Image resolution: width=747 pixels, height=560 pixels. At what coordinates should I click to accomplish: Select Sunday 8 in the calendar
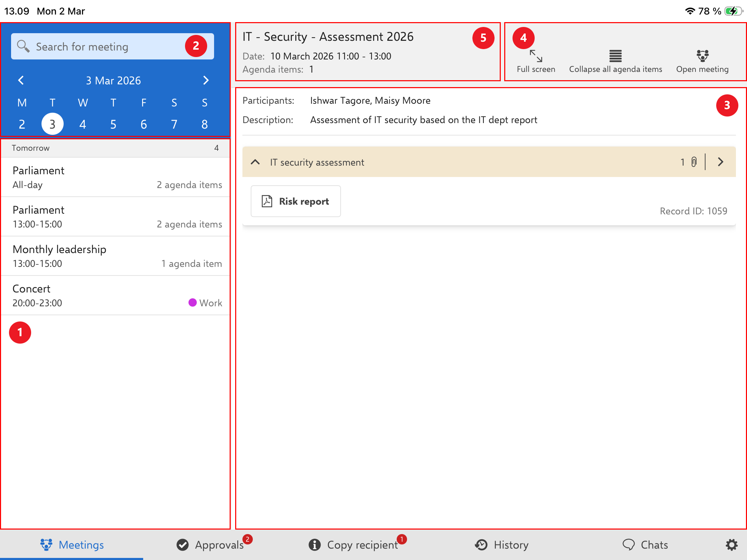[x=204, y=124]
